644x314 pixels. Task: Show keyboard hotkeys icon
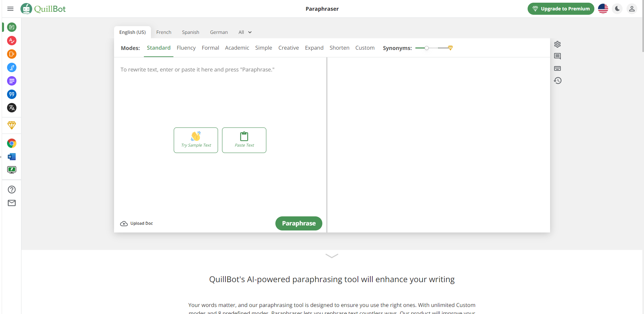pyautogui.click(x=557, y=68)
